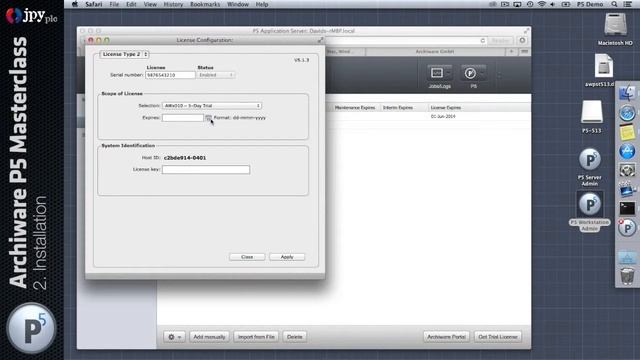
Task: Open the View menu
Action: coord(150,4)
